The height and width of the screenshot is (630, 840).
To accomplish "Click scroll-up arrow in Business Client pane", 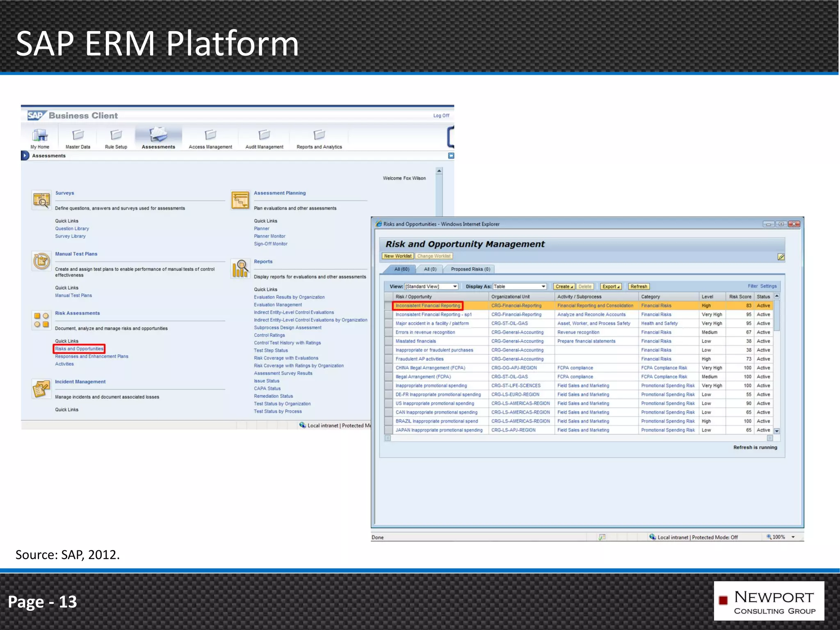I will click(x=439, y=171).
